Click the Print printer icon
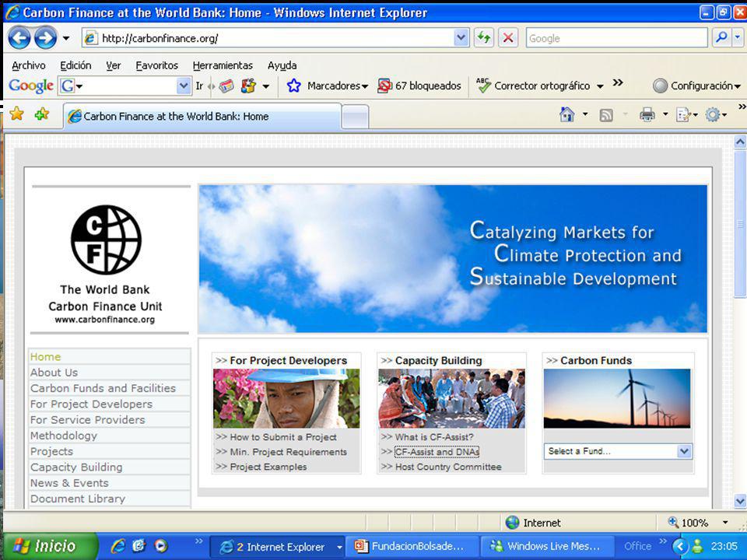The height and width of the screenshot is (560, 747). click(647, 115)
